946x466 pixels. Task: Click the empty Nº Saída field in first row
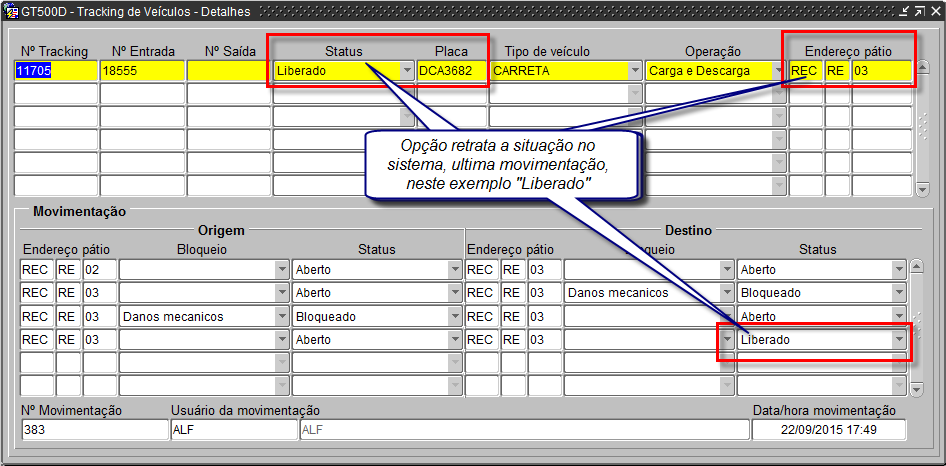pos(229,71)
